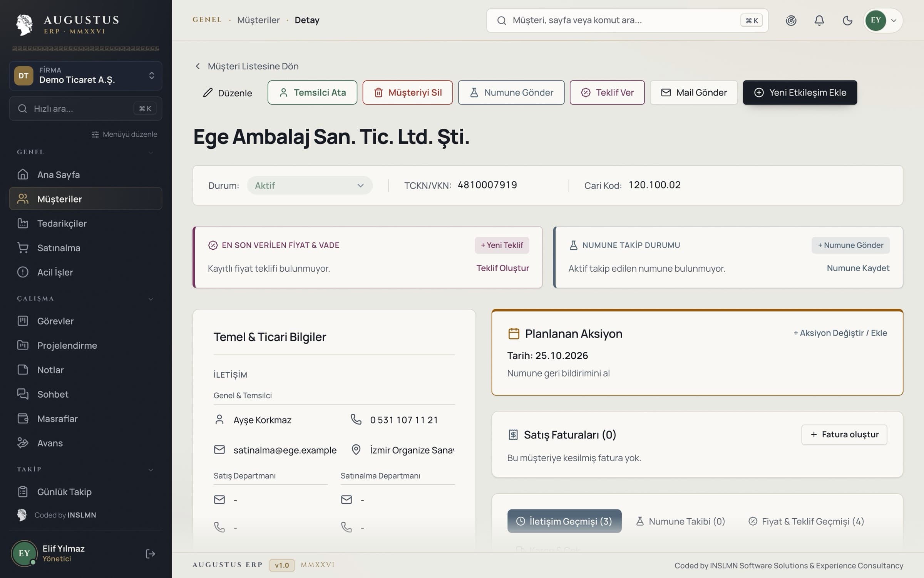Focus the top Müşteri, sayfa veya komut search field
This screenshot has width=924, height=578.
click(x=627, y=20)
